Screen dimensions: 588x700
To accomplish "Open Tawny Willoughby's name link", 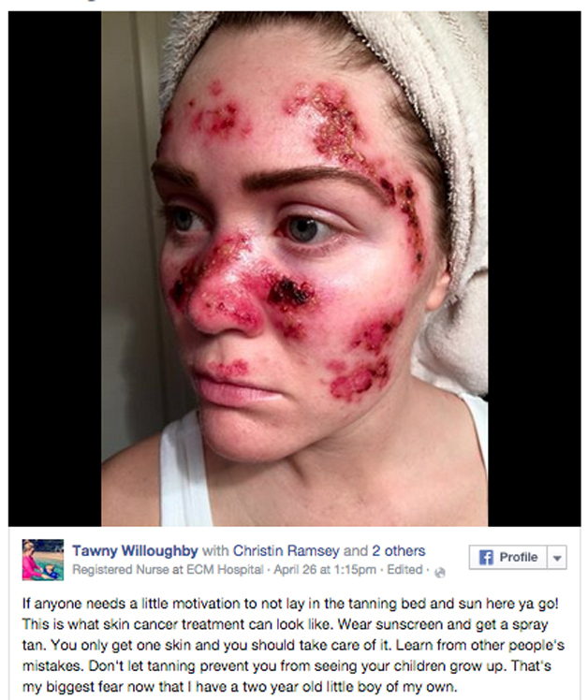I will pos(135,551).
